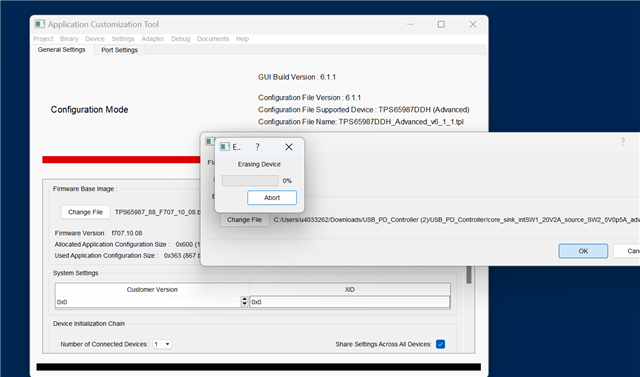Click the Erasing Device progress bar
The width and height of the screenshot is (640, 377).
(x=250, y=181)
